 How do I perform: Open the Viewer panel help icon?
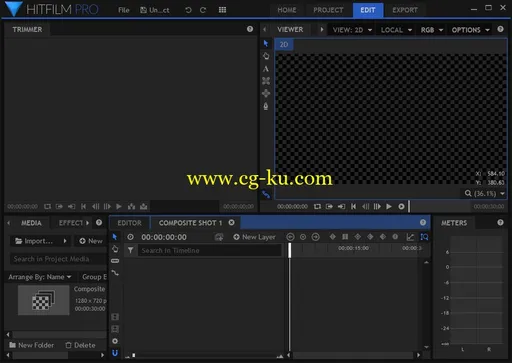(500, 29)
